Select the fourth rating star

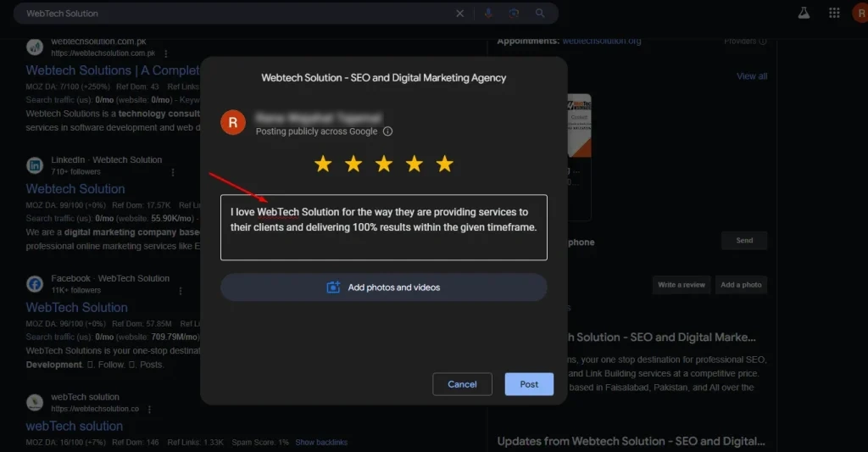[x=414, y=164]
